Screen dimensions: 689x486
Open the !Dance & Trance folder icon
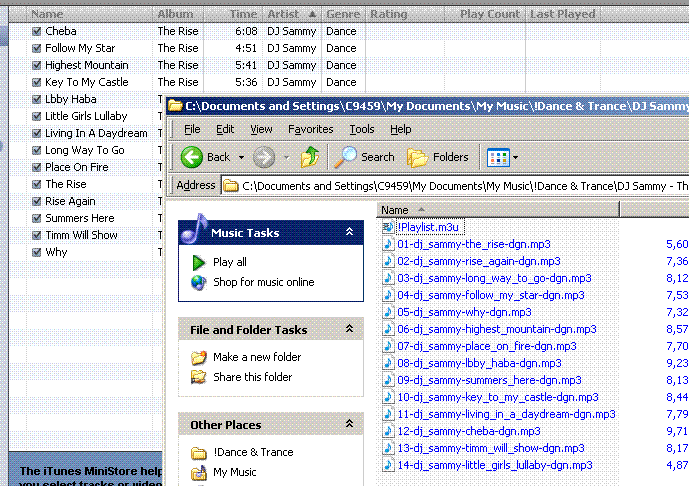click(199, 452)
